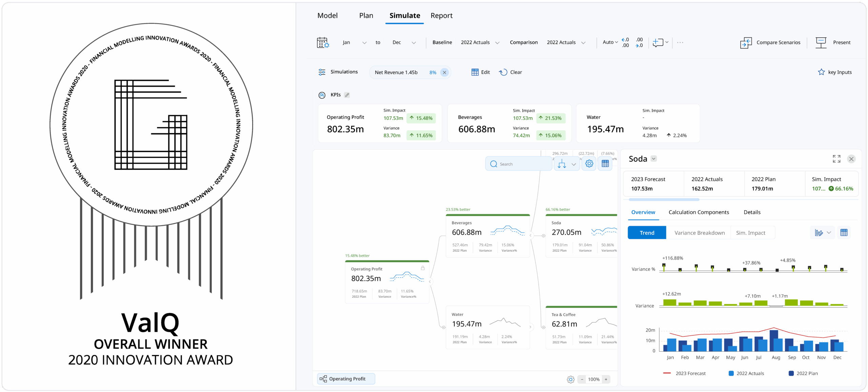Click the decrease decimal places icon

[x=625, y=42]
